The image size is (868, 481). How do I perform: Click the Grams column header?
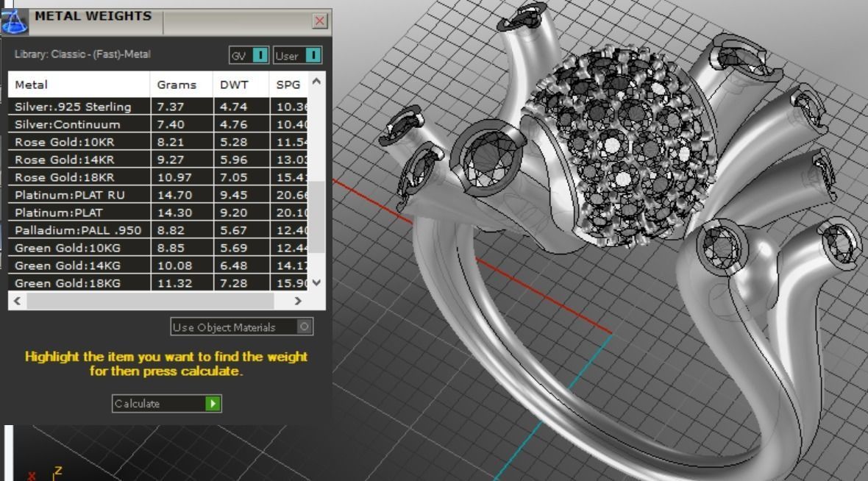click(x=182, y=85)
